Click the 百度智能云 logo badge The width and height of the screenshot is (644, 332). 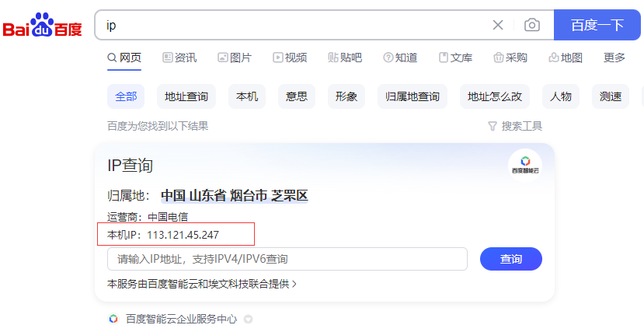(x=525, y=165)
